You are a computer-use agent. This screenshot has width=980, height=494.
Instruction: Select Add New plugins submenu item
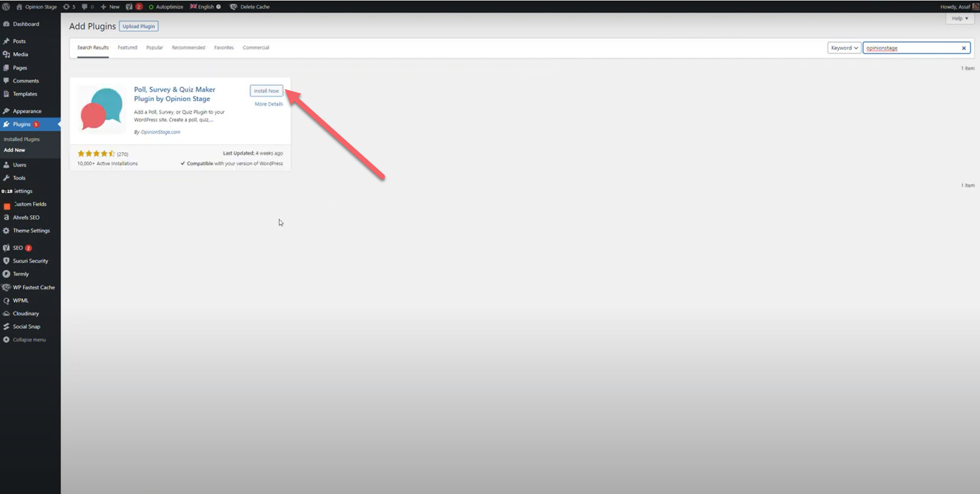point(14,150)
